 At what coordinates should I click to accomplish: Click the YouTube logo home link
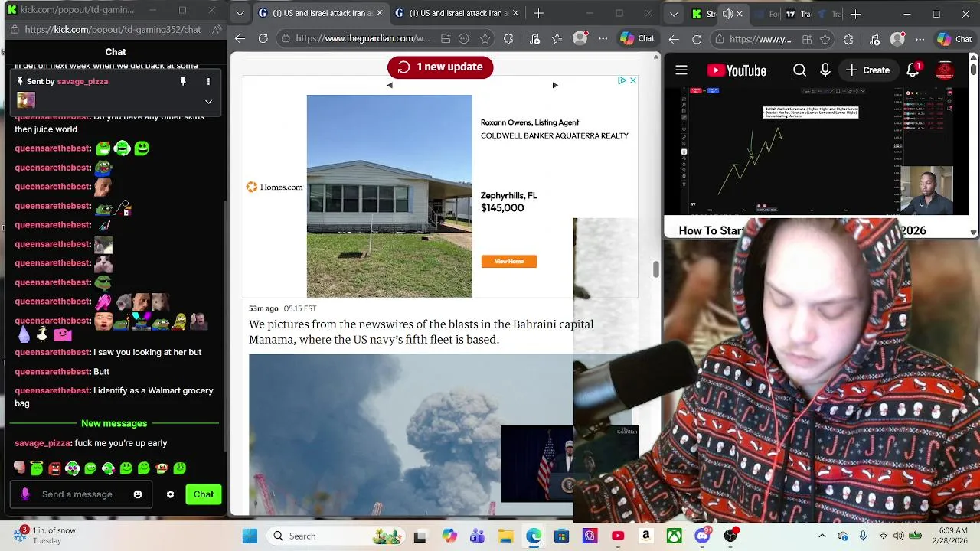[x=737, y=70]
